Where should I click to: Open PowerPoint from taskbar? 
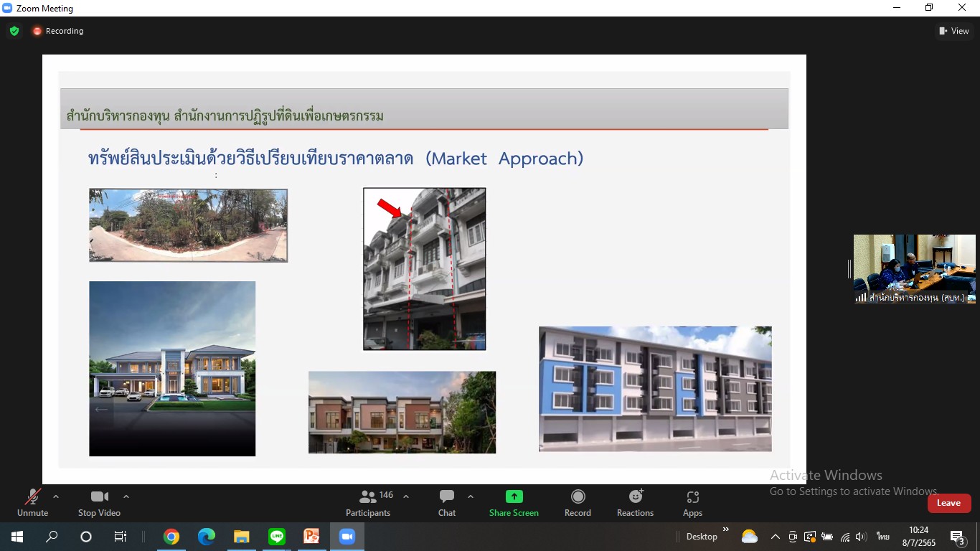tap(311, 537)
